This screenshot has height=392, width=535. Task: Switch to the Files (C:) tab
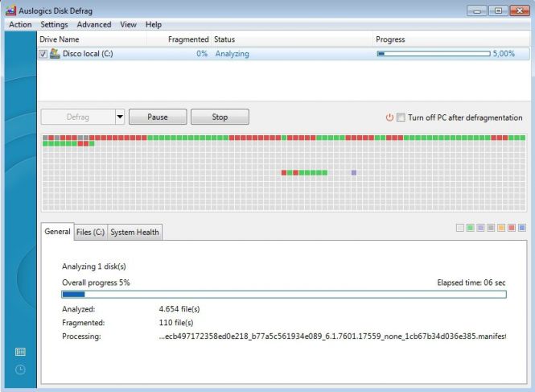tap(90, 232)
